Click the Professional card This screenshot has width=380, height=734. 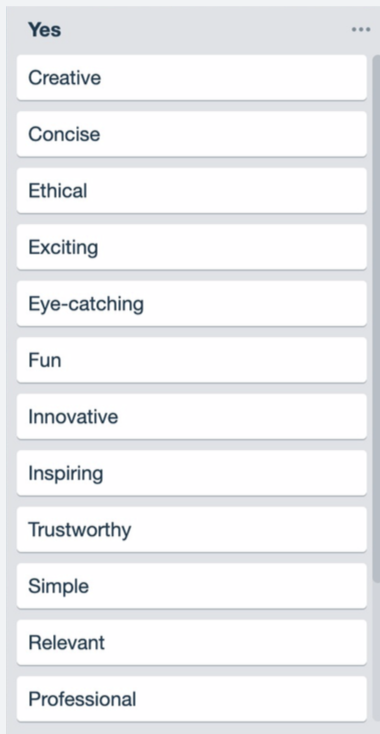click(x=191, y=699)
